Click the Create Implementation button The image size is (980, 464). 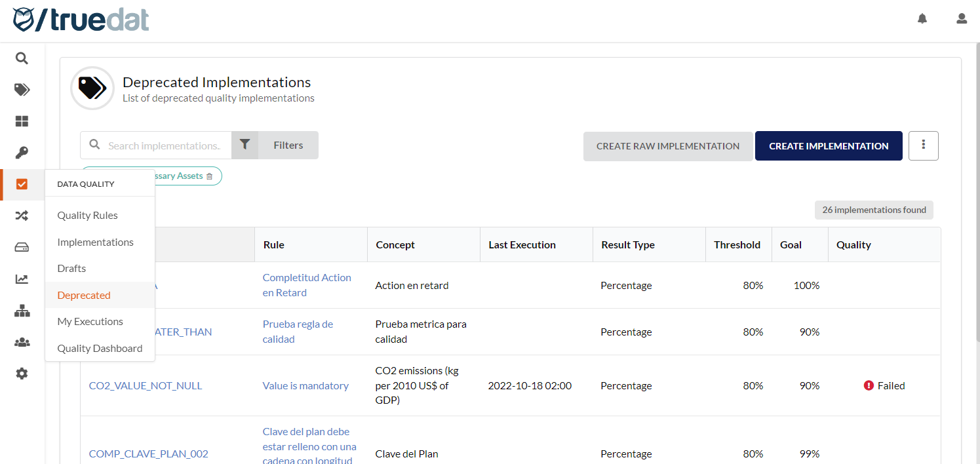(829, 145)
